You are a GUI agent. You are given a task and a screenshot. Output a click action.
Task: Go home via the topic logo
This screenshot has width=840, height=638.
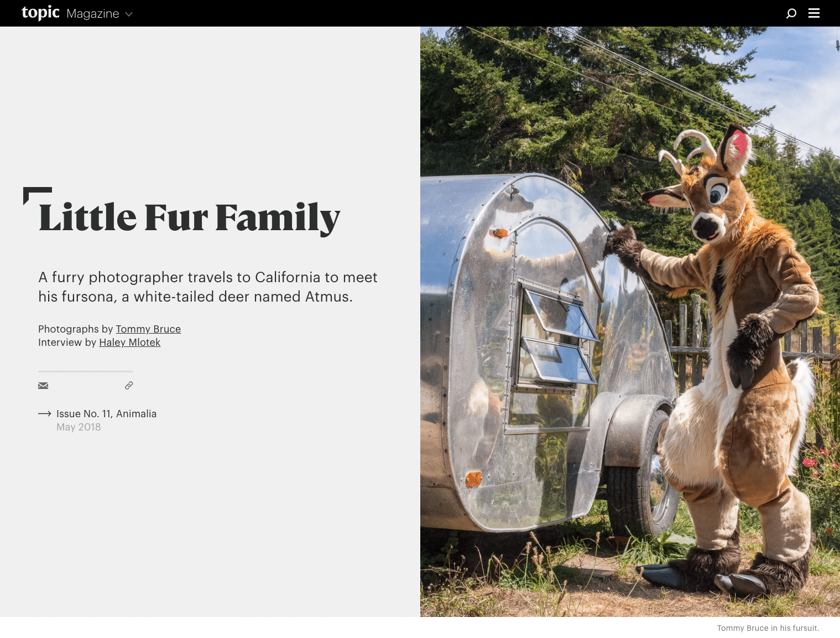[40, 13]
